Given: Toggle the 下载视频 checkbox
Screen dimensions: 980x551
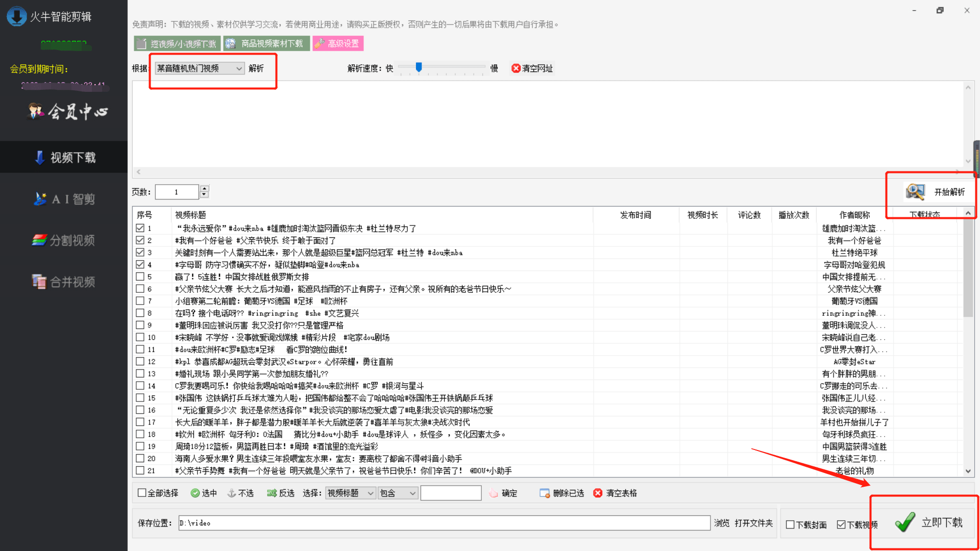Looking at the screenshot, I should tap(841, 524).
